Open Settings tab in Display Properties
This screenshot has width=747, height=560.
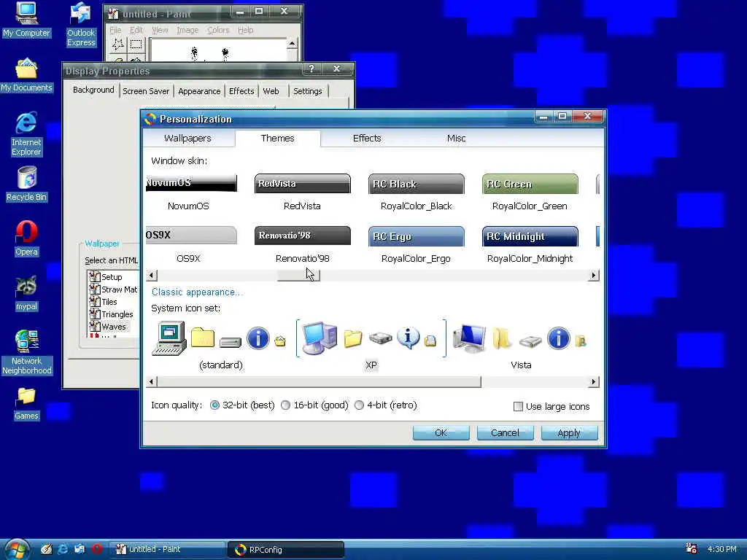307,91
